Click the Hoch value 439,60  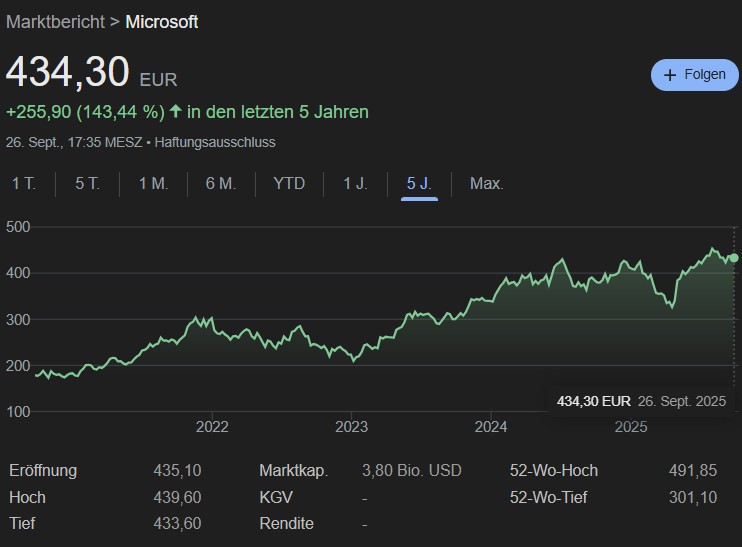(177, 497)
